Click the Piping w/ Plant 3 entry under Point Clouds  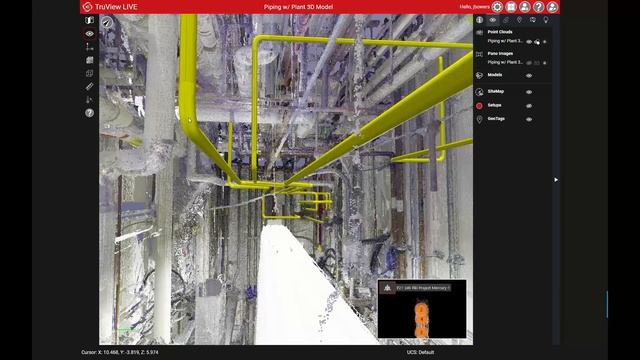(505, 41)
